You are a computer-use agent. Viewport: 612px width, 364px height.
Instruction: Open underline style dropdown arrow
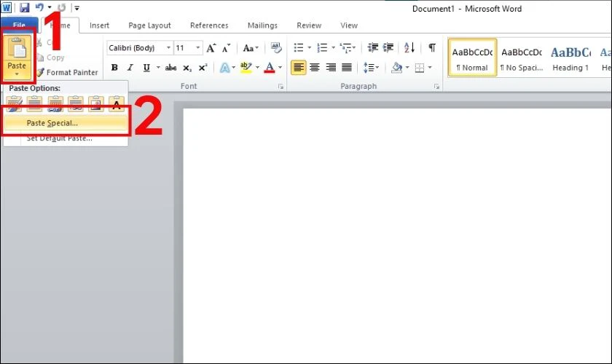coord(158,67)
